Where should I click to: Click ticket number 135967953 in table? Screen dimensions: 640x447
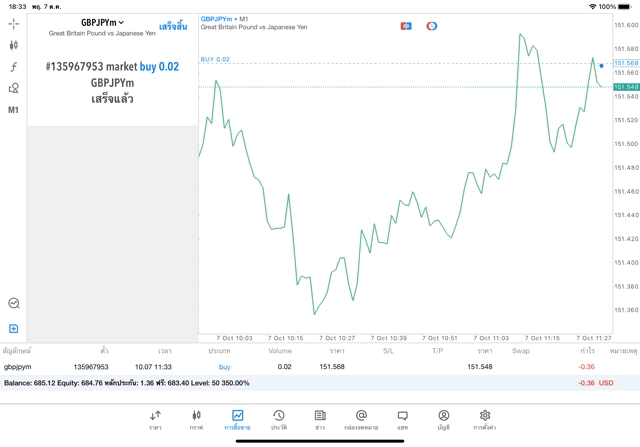[91, 367]
